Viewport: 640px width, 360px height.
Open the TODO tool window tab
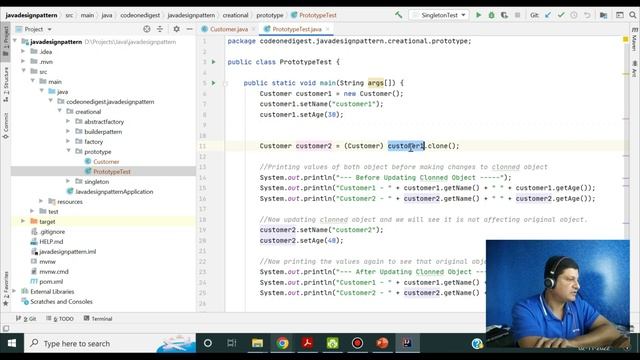point(60,318)
